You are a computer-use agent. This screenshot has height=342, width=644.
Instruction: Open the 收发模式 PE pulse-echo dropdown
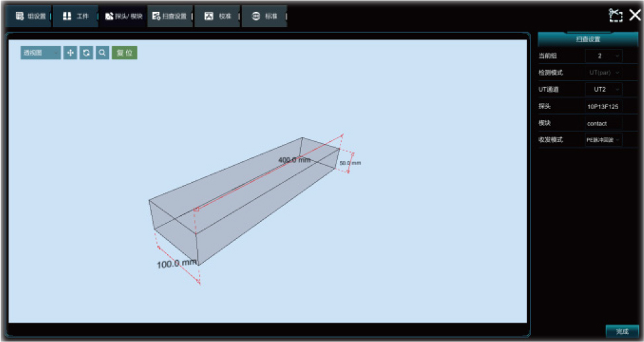click(604, 140)
